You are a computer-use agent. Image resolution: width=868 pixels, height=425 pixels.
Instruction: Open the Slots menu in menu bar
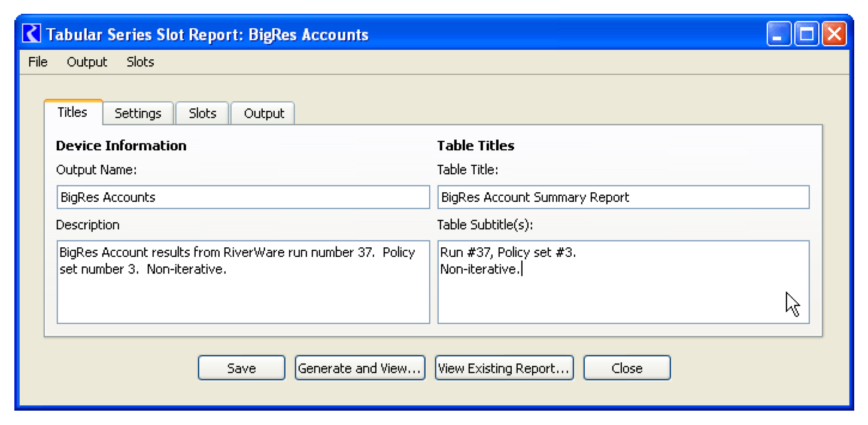(x=140, y=62)
